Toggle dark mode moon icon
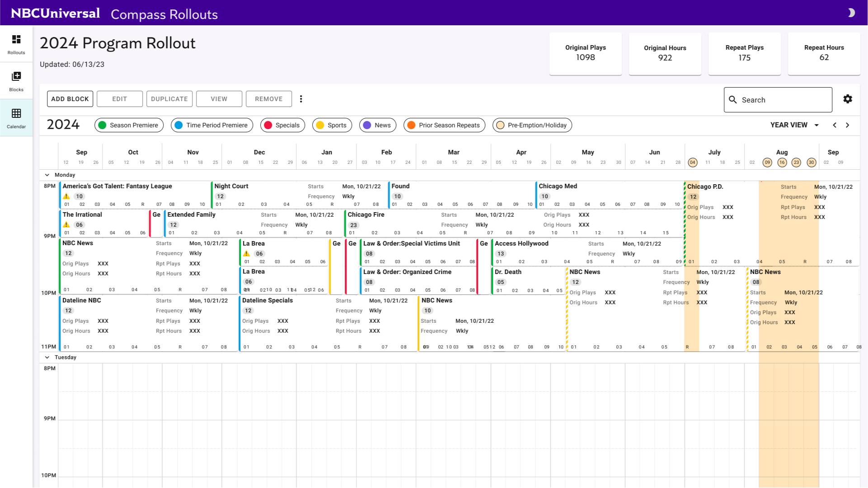The image size is (868, 488). (851, 13)
